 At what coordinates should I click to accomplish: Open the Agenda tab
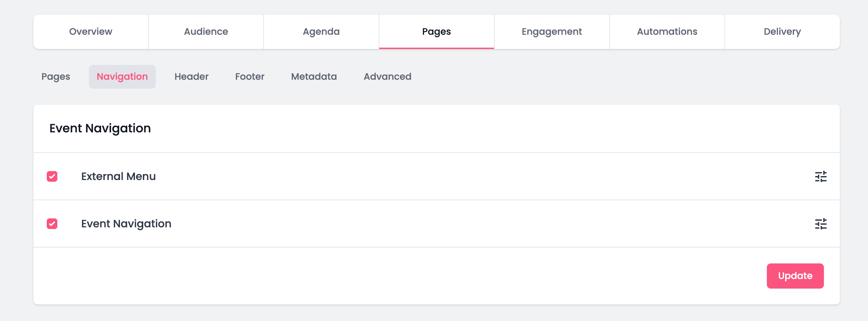pos(321,32)
